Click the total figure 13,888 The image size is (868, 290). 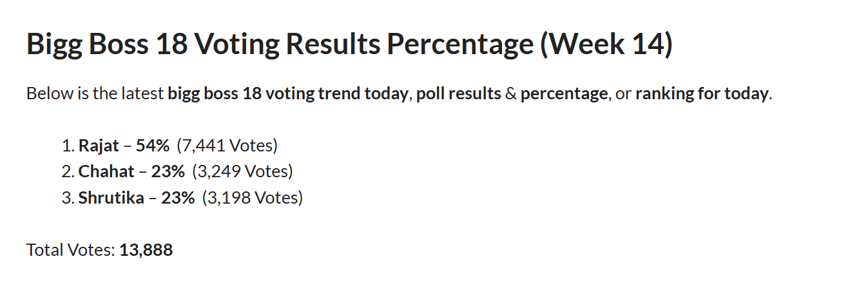[146, 250]
